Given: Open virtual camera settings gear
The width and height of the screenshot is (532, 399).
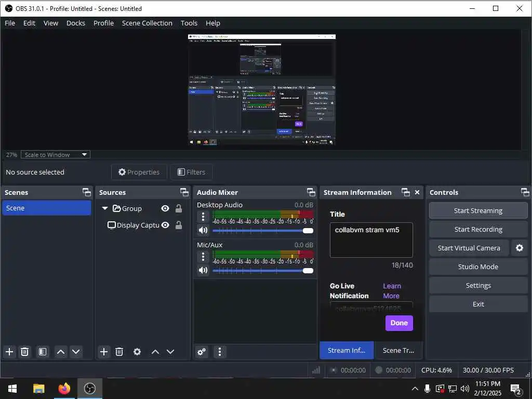Looking at the screenshot, I should coord(520,248).
